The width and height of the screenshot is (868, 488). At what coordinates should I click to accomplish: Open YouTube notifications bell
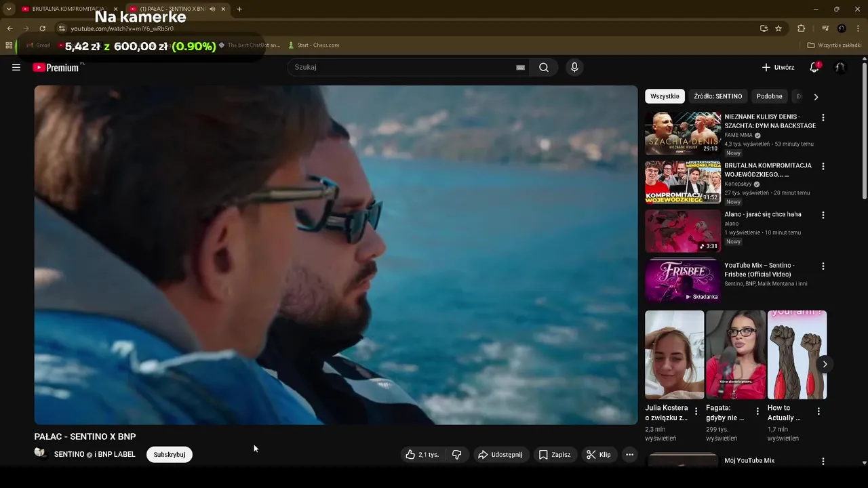click(814, 67)
